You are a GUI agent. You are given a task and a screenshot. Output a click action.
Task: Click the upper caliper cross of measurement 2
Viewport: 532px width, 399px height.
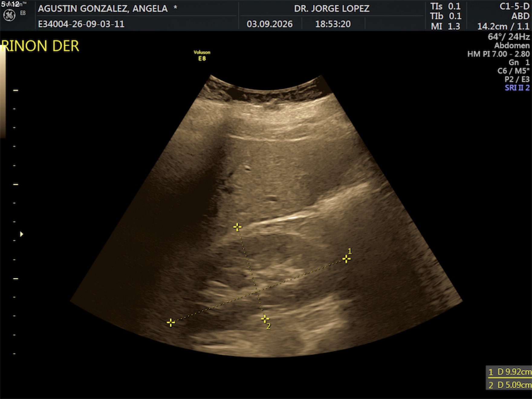[x=237, y=227]
